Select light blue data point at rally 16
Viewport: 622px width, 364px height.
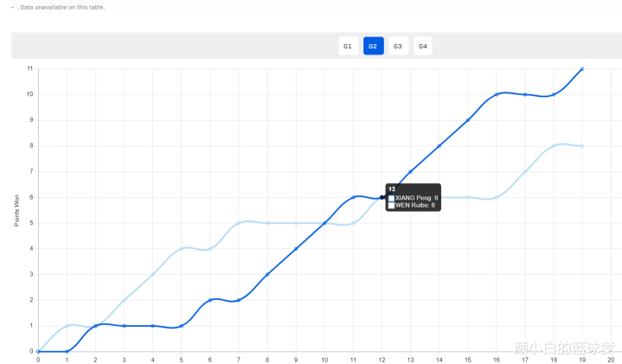point(497,197)
